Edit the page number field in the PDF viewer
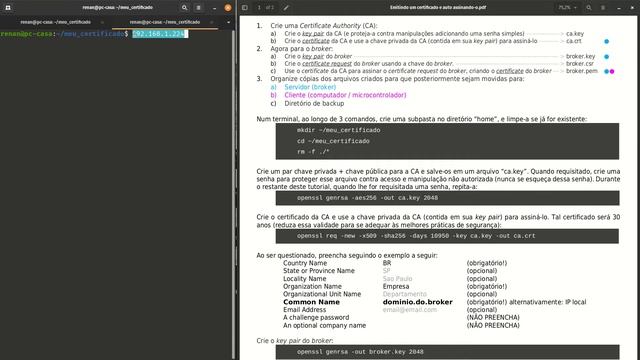 259,7
